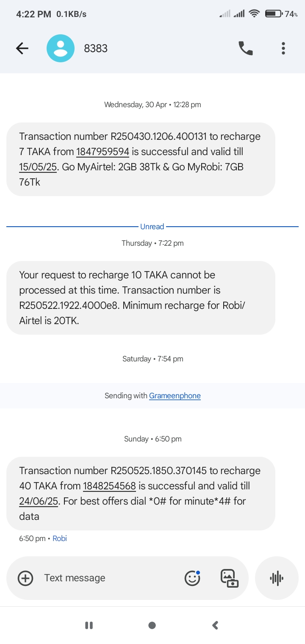Call 8383 using the phone icon
This screenshot has width=305, height=644.
(x=246, y=48)
